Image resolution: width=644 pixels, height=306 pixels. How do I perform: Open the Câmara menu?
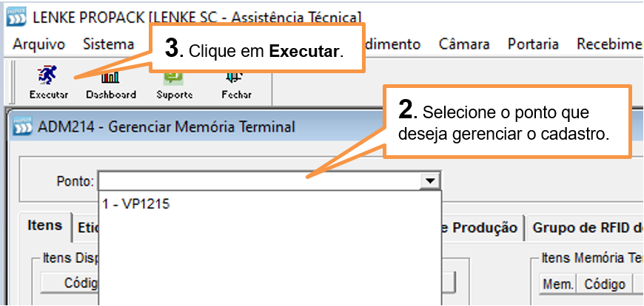[x=463, y=44]
